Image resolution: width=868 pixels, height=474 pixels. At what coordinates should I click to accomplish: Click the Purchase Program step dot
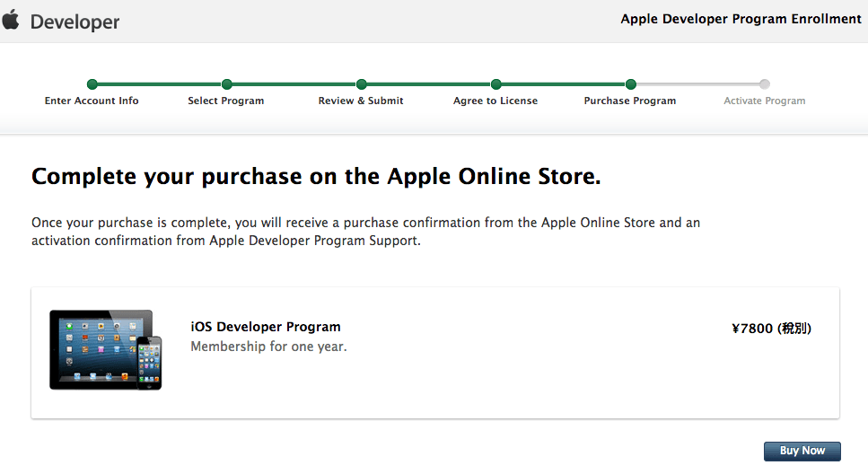pos(630,84)
